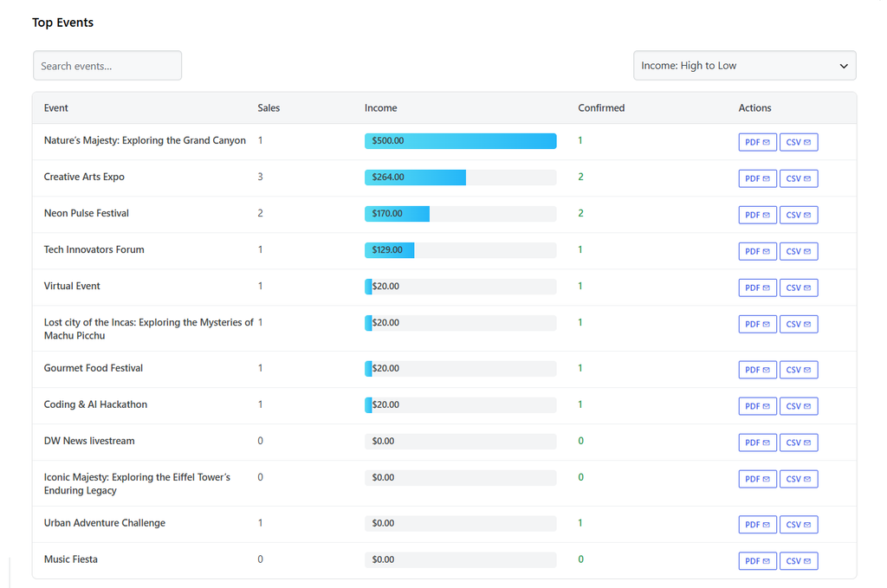Click 'Nature's Majesty: Exploring the Grand Canyon' name
The image size is (887, 588).
pos(145,140)
